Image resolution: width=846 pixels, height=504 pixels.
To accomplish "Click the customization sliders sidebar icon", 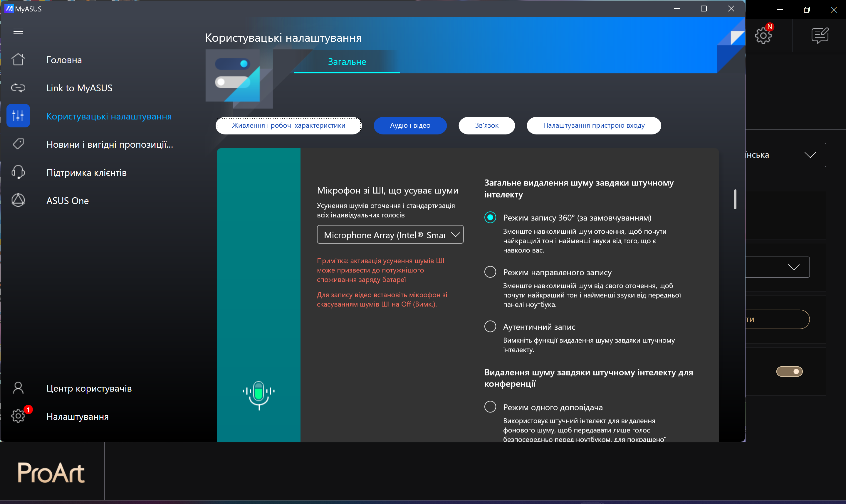I will click(18, 116).
